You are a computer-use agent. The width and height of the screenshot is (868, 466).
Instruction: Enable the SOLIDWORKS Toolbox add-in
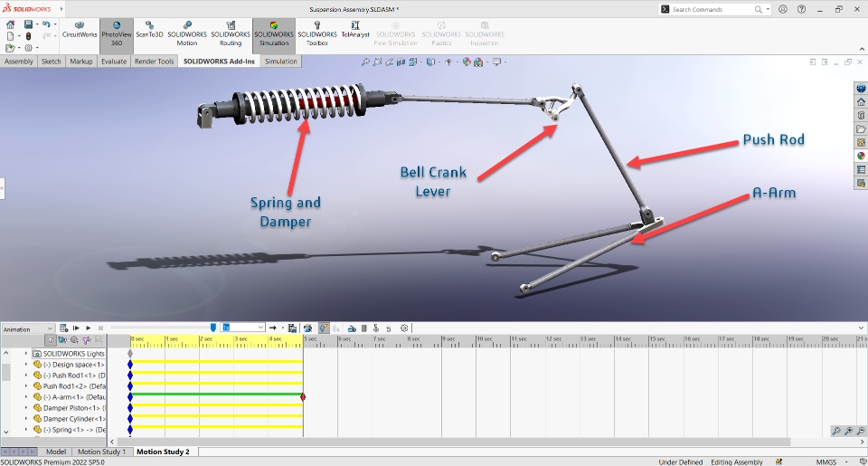(x=317, y=34)
